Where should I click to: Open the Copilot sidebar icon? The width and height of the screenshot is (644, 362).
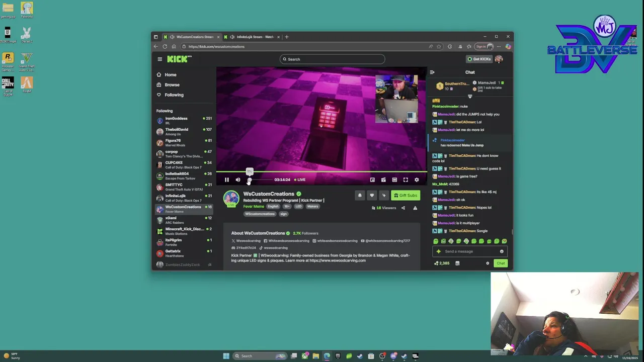coord(508,47)
